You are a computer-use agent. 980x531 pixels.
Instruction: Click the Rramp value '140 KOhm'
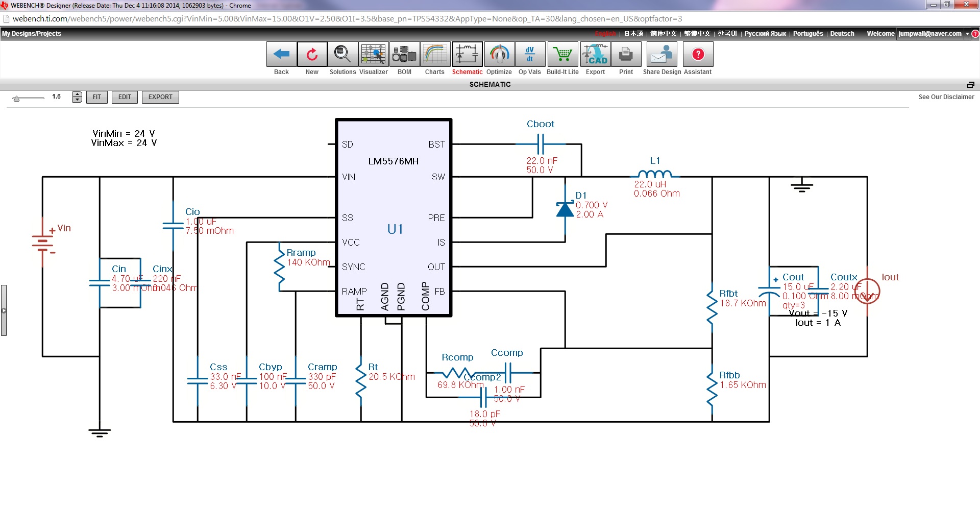pyautogui.click(x=309, y=262)
